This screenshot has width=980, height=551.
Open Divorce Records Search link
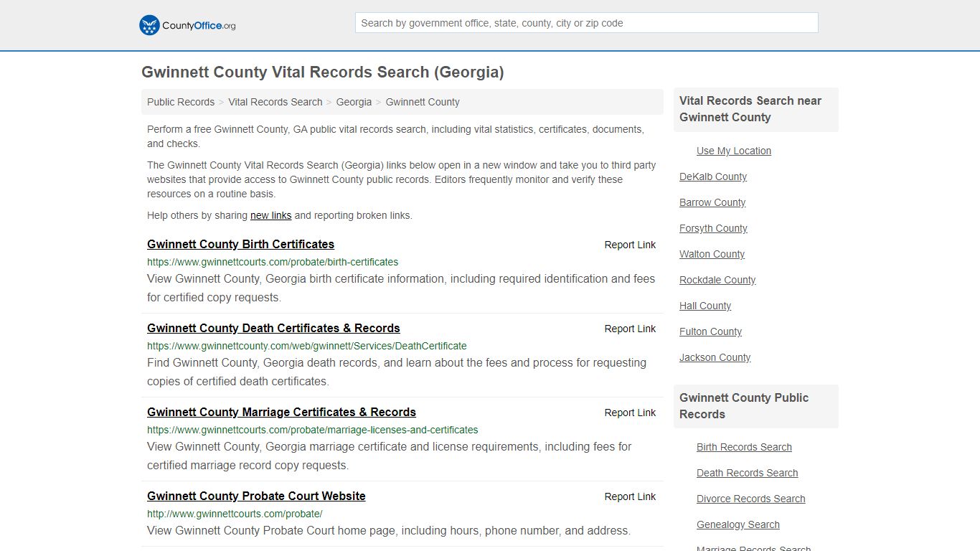coord(750,499)
